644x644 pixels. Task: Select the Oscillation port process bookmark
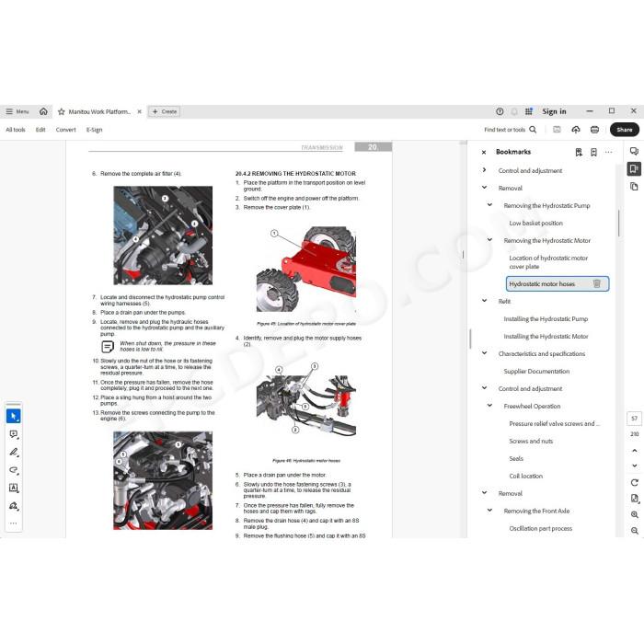[541, 529]
